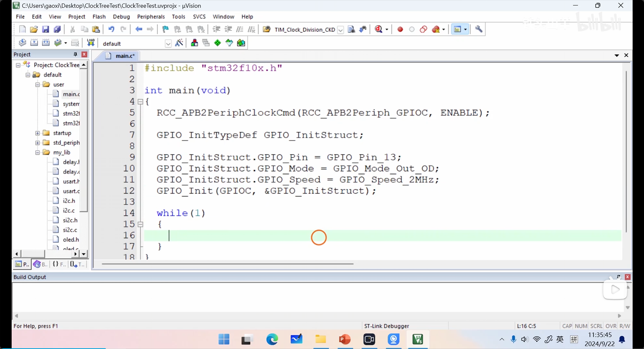Image resolution: width=644 pixels, height=349 pixels.
Task: Select the main.c* editor tab
Action: pos(125,56)
